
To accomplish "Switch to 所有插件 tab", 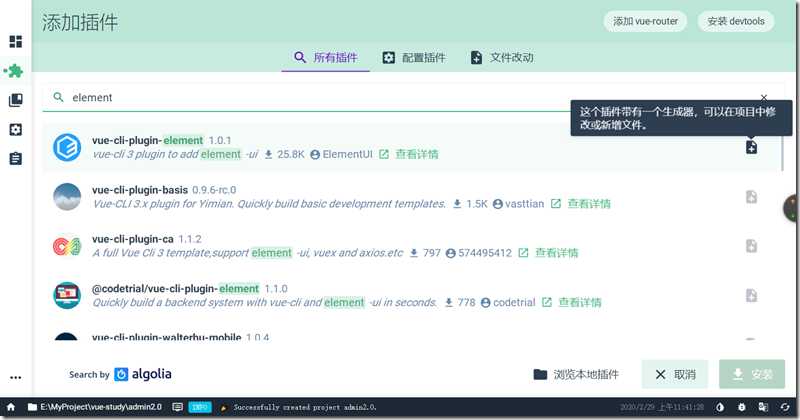I will 326,58.
